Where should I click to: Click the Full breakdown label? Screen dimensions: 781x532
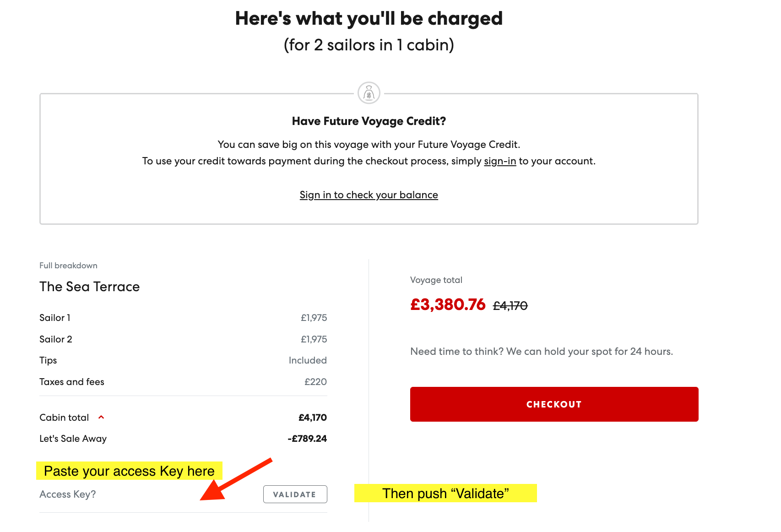pyautogui.click(x=68, y=266)
